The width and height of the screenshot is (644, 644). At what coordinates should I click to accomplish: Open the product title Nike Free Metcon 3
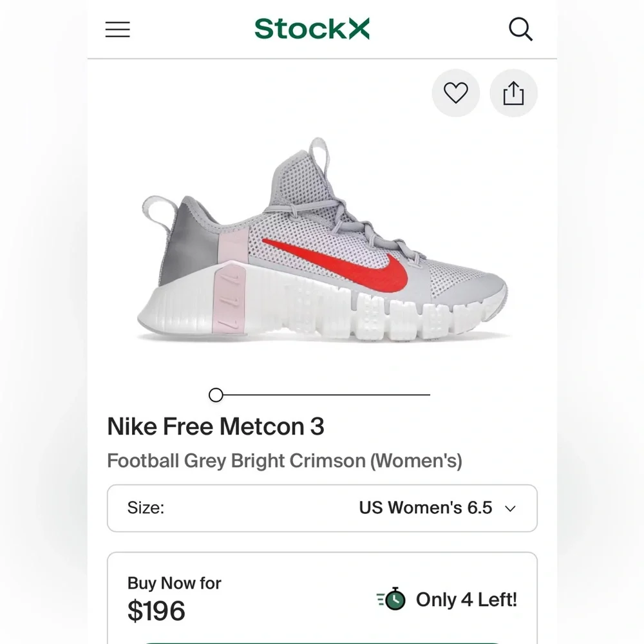coord(215,426)
